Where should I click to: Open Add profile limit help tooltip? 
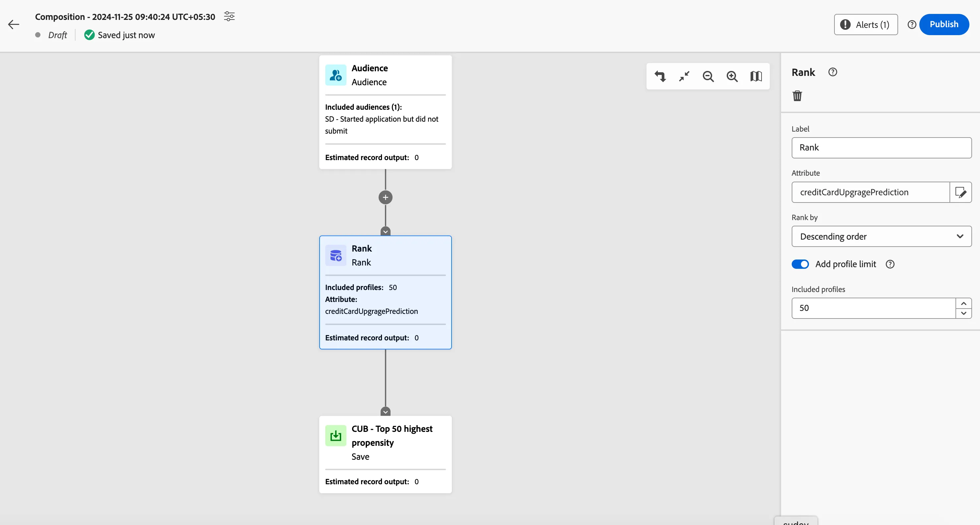890,264
